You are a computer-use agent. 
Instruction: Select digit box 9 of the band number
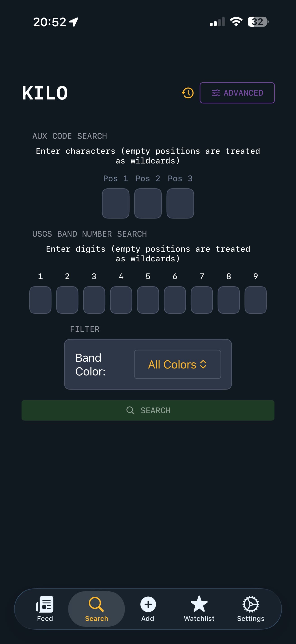pyautogui.click(x=256, y=300)
